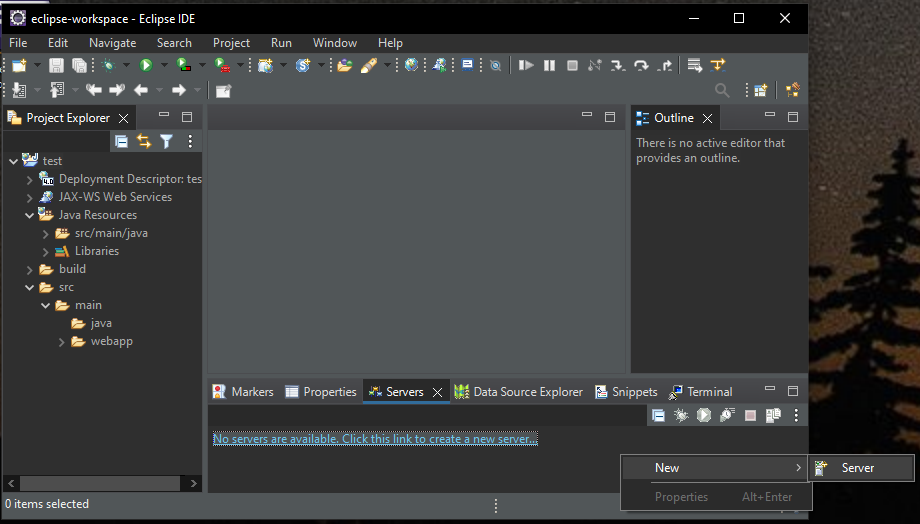This screenshot has height=524, width=920.
Task: Click the create a new server link
Action: 375,439
